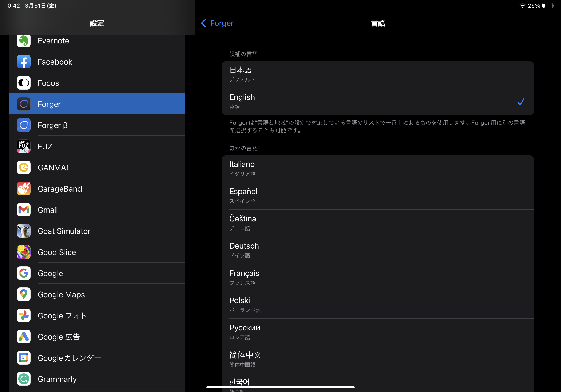Screen dimensions: 561x392
Task: Choose Polski language
Action: [378, 305]
